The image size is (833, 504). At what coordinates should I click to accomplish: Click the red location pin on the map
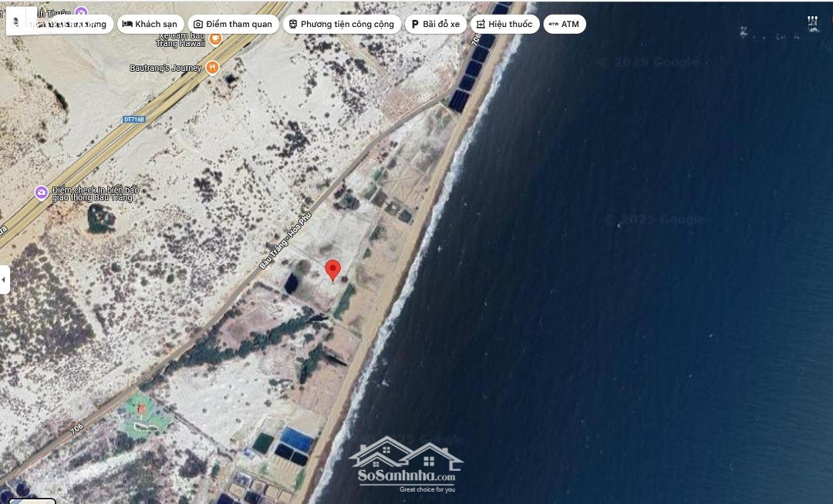[x=333, y=270]
